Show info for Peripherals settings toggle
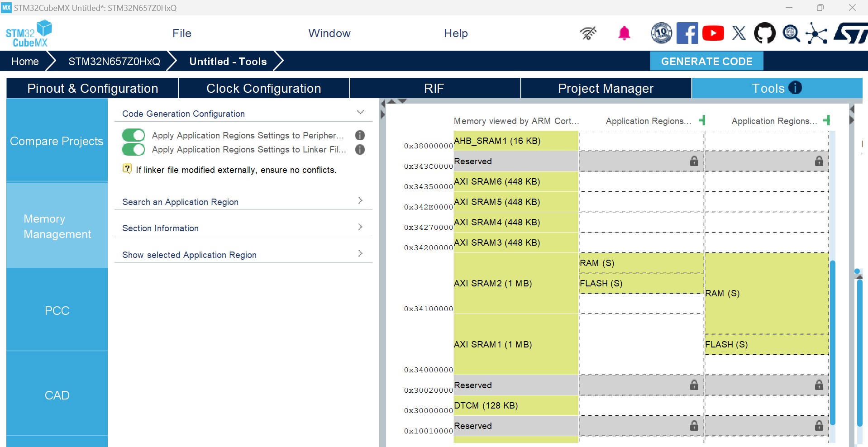 [x=360, y=135]
